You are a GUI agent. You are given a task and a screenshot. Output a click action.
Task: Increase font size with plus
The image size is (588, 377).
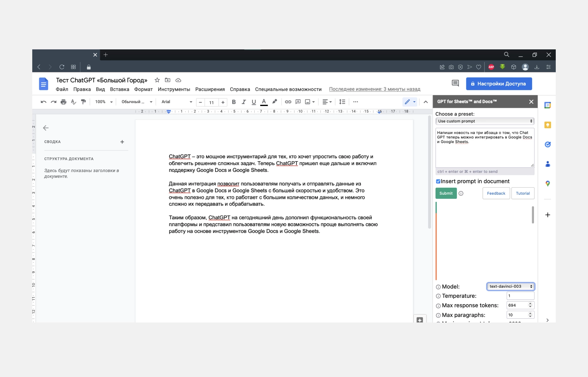tap(223, 102)
